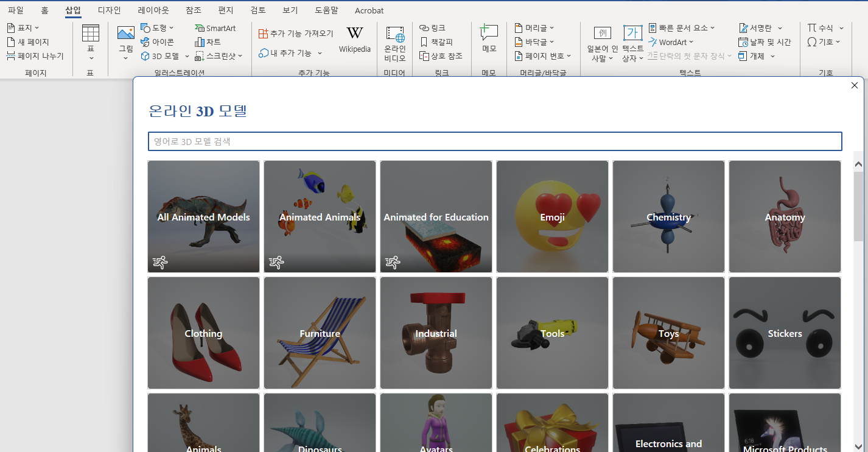Open the Symbol (기호) button

coord(824,42)
